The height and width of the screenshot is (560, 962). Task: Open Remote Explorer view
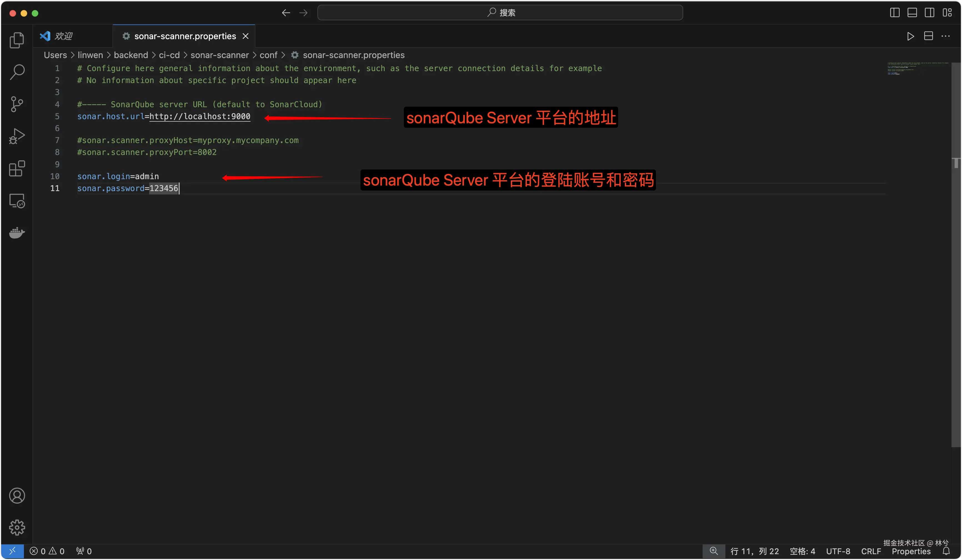coord(17,200)
